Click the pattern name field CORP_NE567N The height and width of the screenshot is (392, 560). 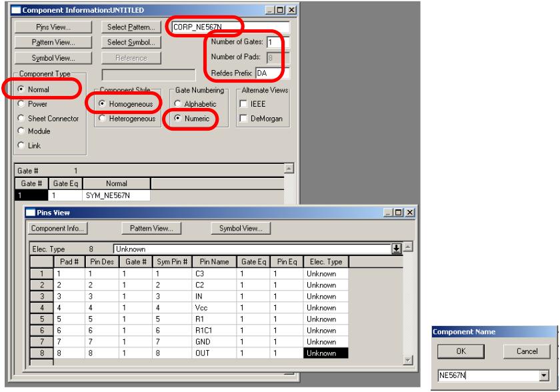coord(231,27)
